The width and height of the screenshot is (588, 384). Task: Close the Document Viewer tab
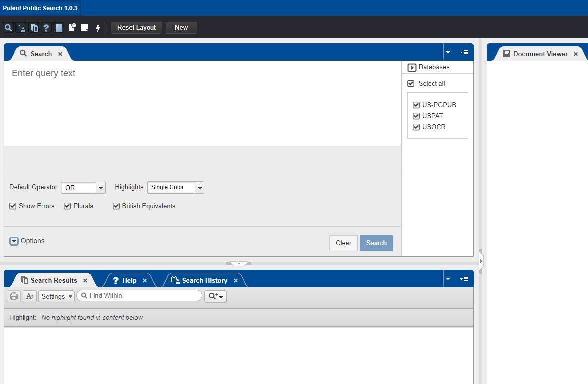(576, 54)
